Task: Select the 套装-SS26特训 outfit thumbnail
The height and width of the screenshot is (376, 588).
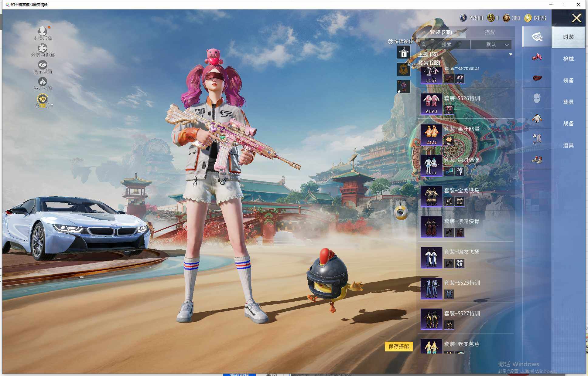Action: pos(431,104)
